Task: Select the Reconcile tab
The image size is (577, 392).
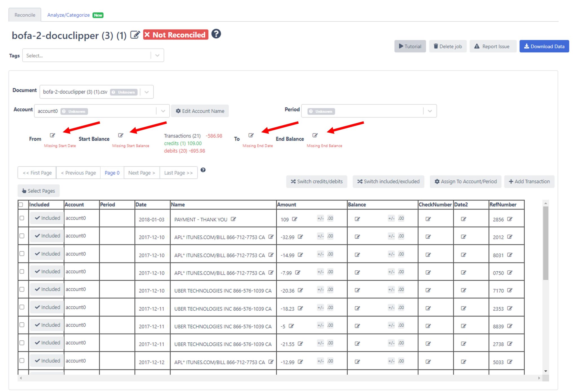Action: 25,15
